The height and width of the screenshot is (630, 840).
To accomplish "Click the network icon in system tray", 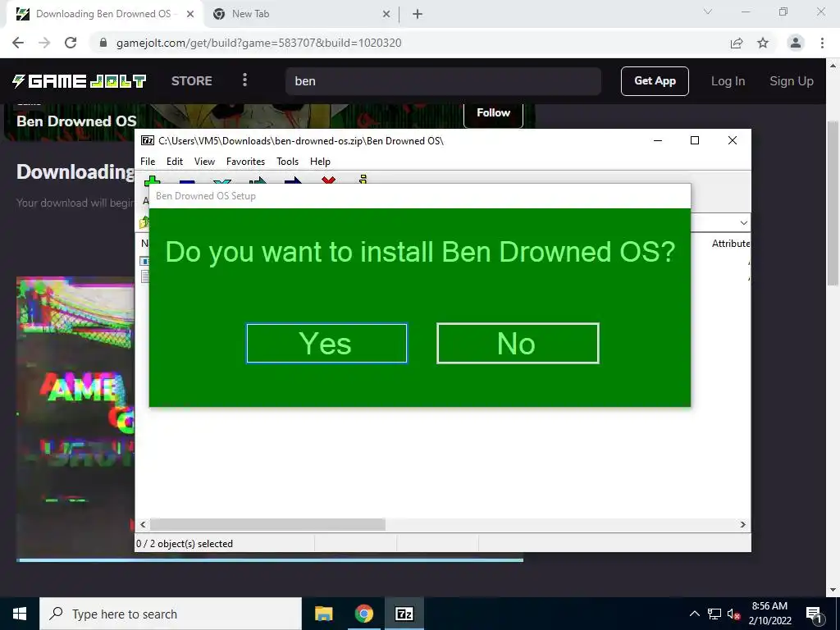I will click(714, 614).
